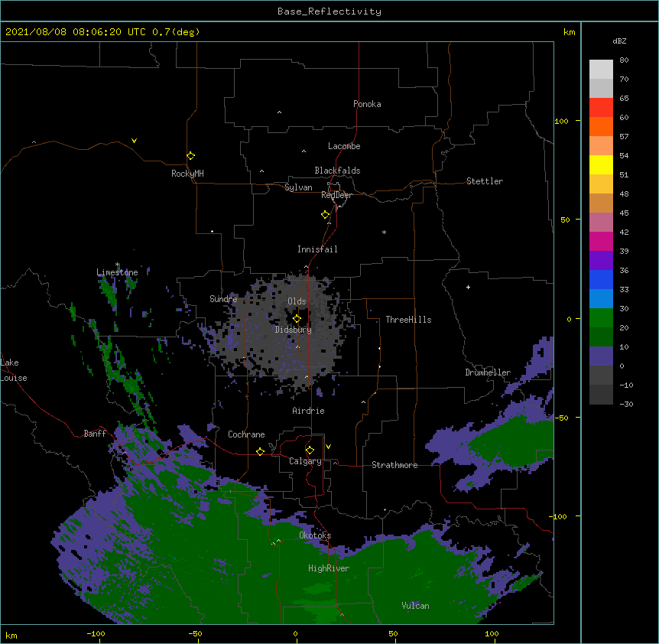Click the Lake Louise label
Image resolution: width=659 pixels, height=644 pixels.
click(14, 370)
